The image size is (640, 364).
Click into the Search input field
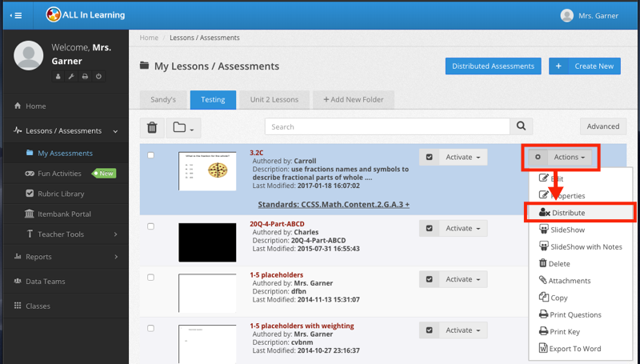pos(387,126)
